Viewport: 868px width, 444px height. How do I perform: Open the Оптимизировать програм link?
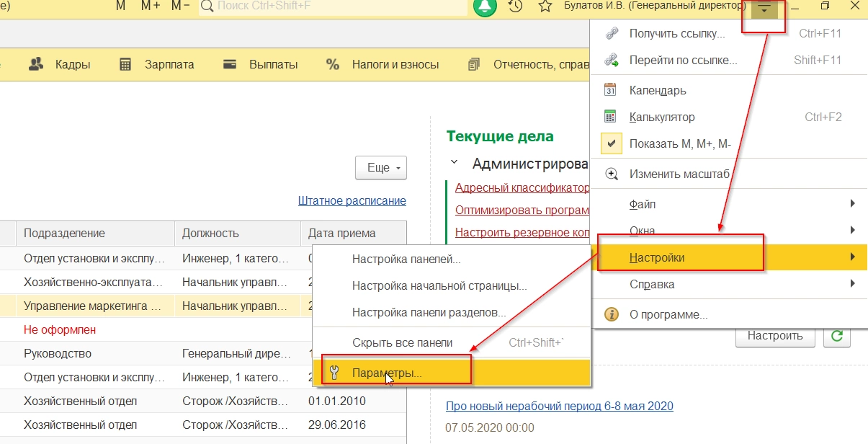pos(522,210)
